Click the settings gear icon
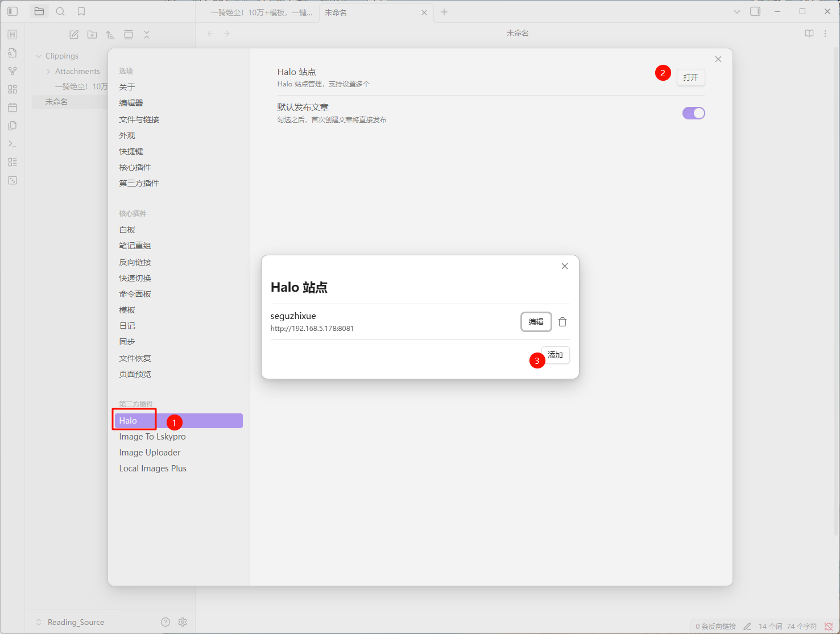 (183, 622)
